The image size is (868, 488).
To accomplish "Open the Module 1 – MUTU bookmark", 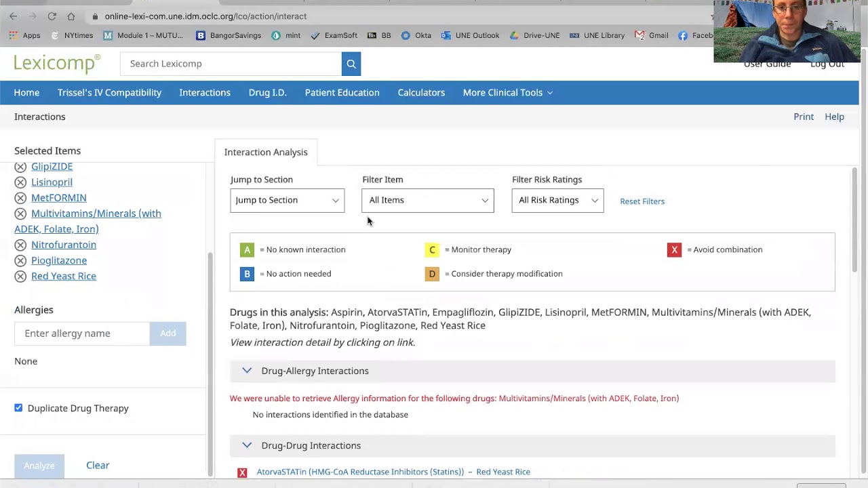I will [143, 35].
